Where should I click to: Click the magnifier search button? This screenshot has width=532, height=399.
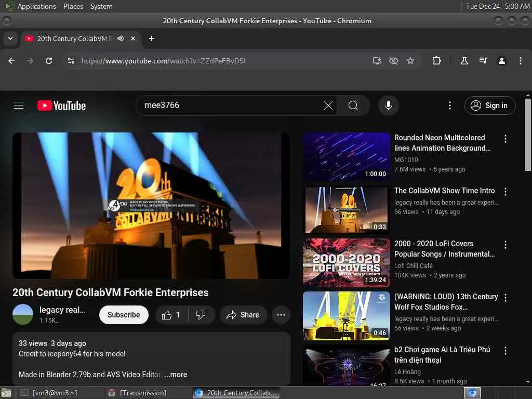click(353, 105)
